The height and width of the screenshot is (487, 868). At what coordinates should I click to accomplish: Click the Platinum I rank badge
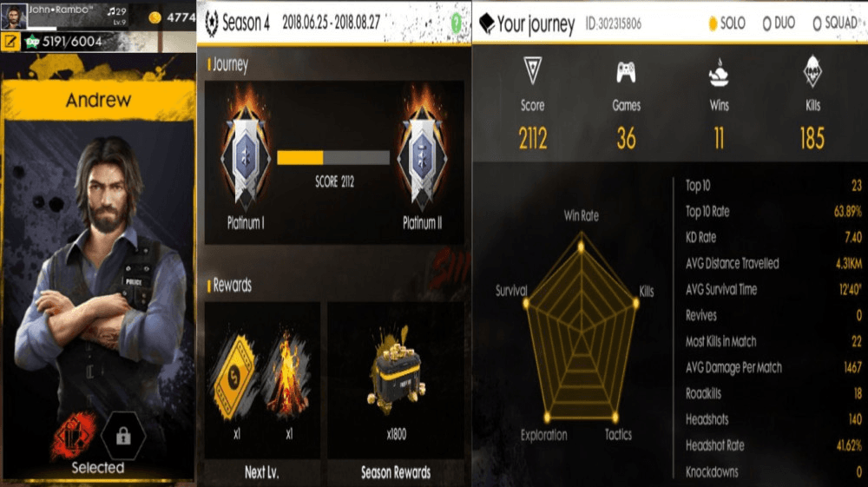tap(246, 148)
